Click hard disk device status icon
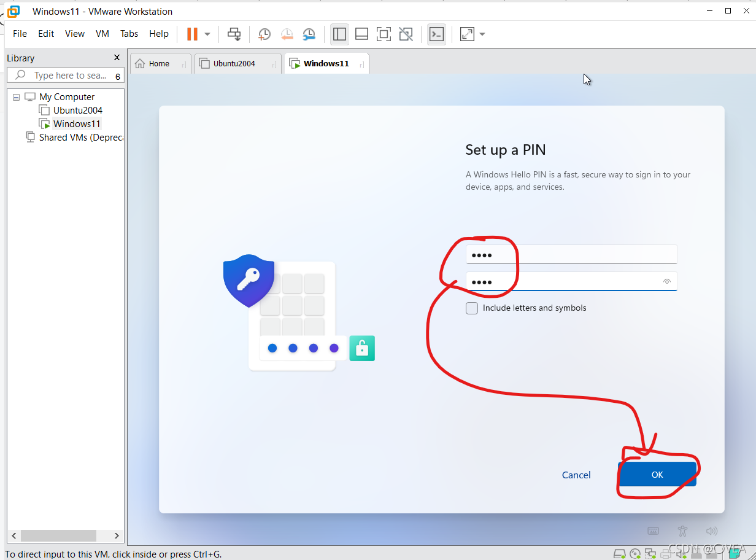This screenshot has width=756, height=560. point(620,553)
